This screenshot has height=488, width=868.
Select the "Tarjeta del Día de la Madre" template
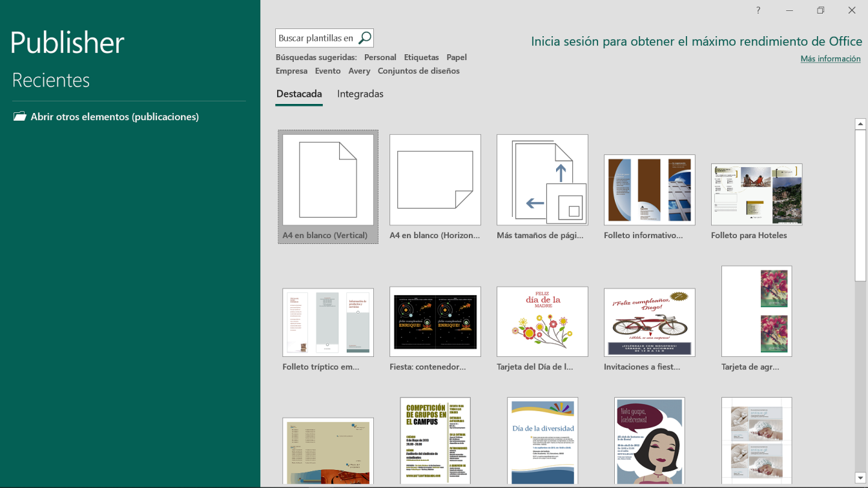click(x=542, y=321)
